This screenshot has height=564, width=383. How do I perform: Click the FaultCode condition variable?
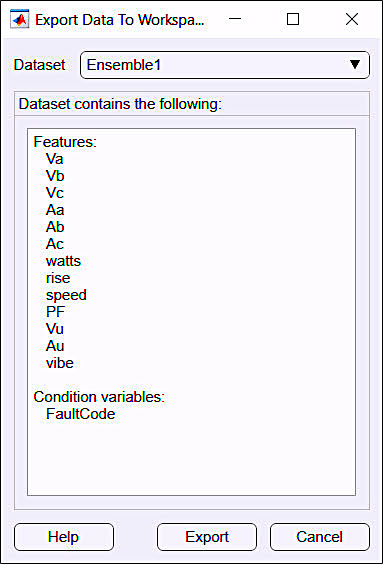click(x=81, y=414)
